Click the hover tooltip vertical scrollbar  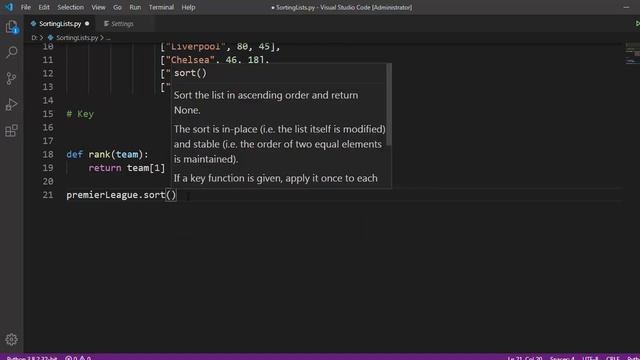click(389, 104)
